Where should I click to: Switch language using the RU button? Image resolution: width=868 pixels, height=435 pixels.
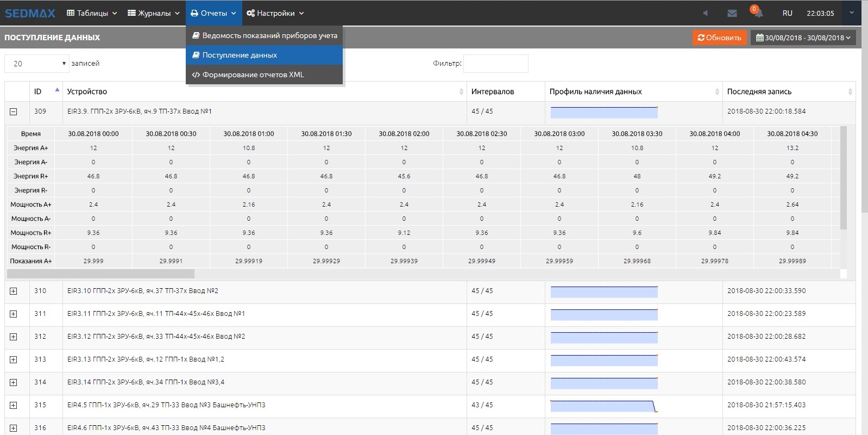[787, 13]
